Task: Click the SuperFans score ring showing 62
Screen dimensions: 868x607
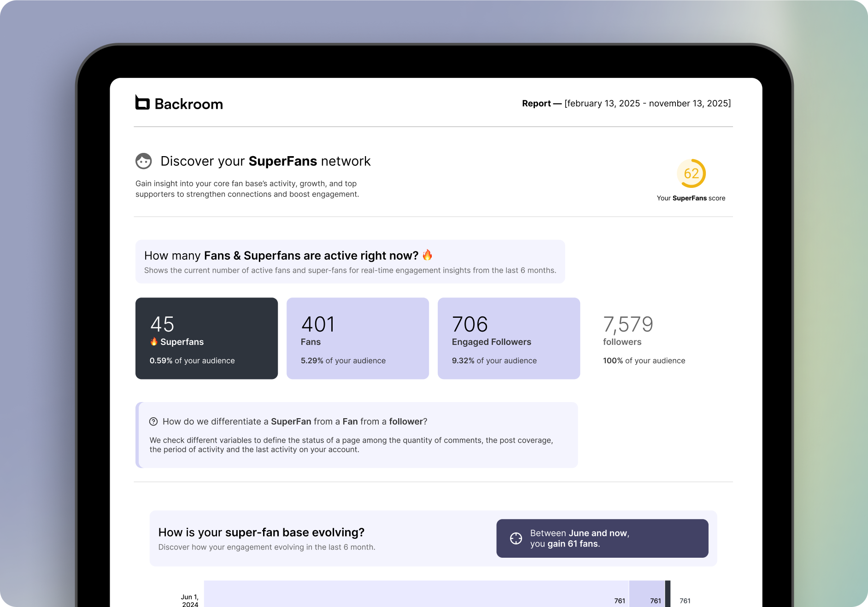Action: pyautogui.click(x=691, y=174)
